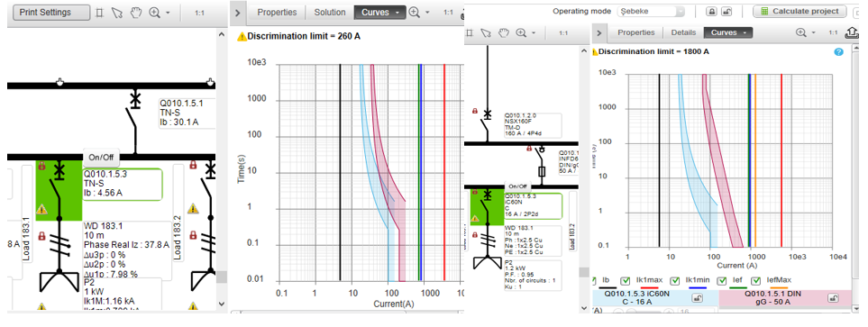The height and width of the screenshot is (327, 868).
Task: Click the green Q010.1.5.3 breaker with Ib : 4.56 A
Action: [x=59, y=189]
